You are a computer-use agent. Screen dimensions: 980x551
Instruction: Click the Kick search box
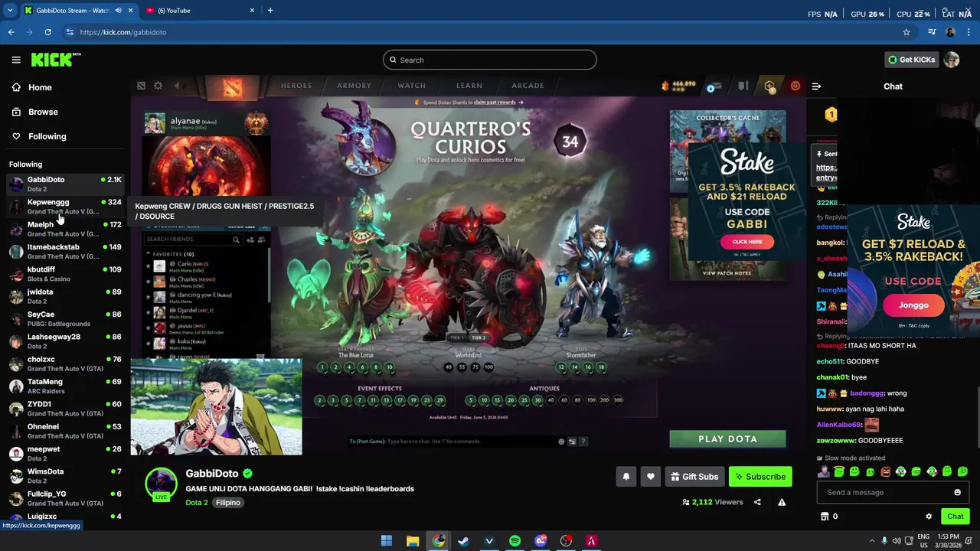(490, 60)
